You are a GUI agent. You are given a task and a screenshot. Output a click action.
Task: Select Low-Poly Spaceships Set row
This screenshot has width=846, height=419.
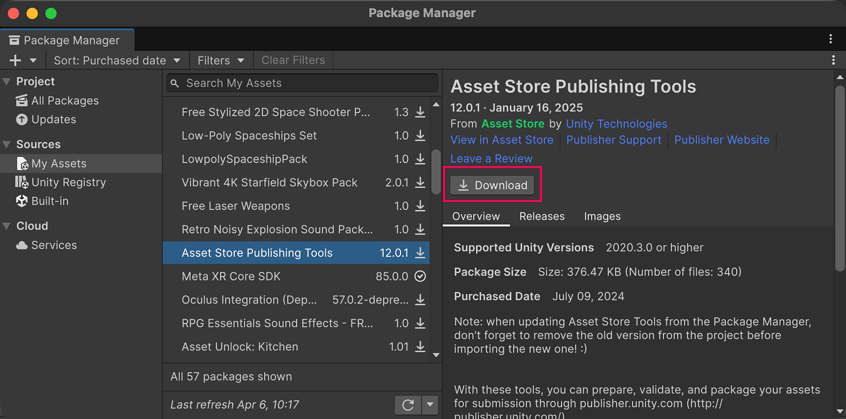click(x=296, y=135)
